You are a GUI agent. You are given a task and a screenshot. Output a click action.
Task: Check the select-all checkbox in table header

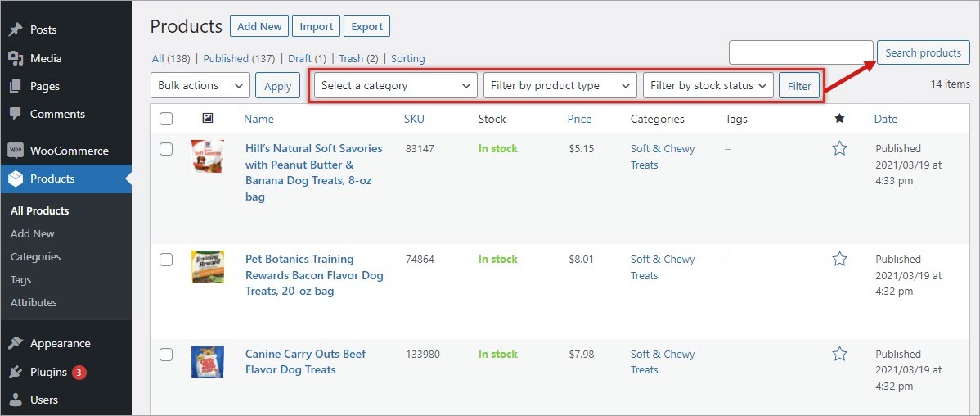[166, 119]
